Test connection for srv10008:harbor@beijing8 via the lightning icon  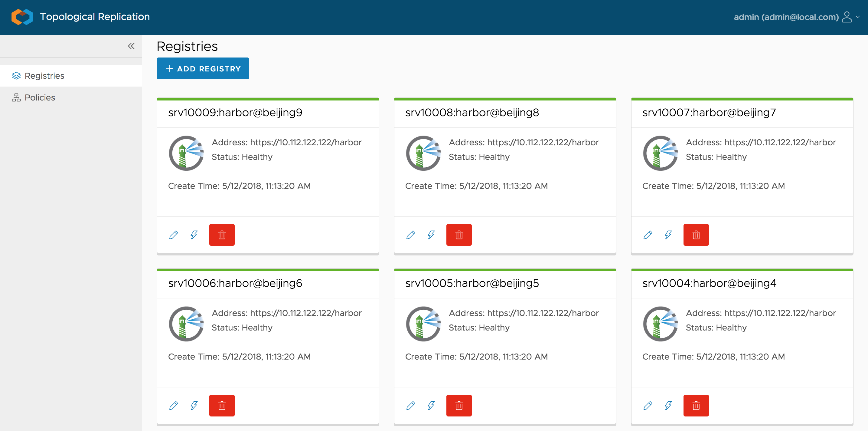(431, 235)
